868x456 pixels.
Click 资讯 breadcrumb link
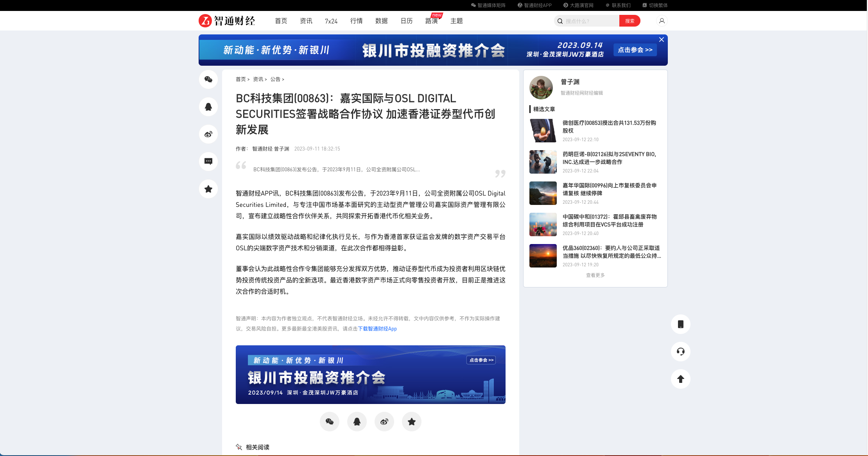pos(258,79)
